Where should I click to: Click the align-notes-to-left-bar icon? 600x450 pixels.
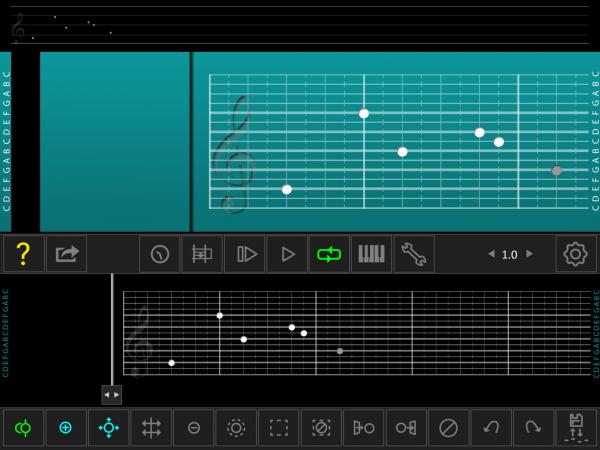point(364,427)
